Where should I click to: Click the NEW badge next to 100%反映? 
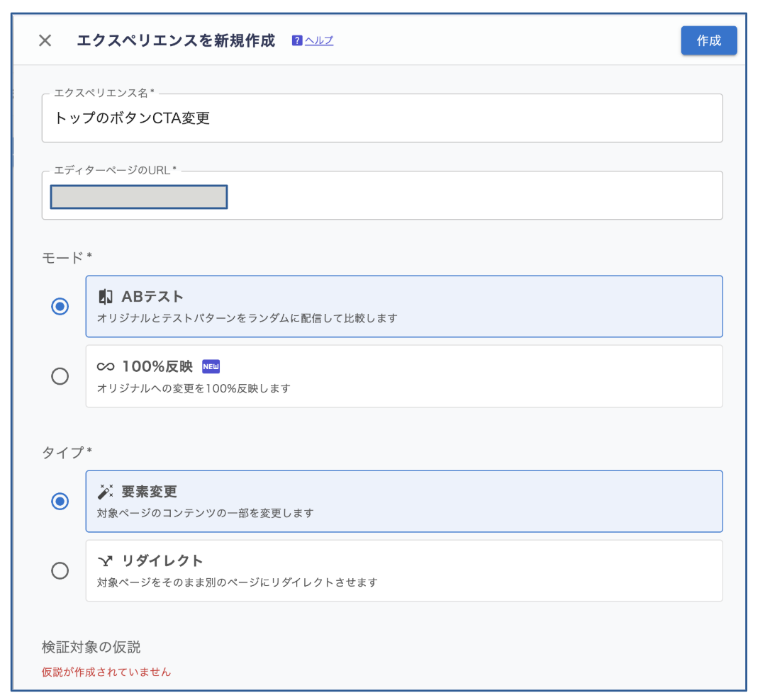tap(211, 366)
